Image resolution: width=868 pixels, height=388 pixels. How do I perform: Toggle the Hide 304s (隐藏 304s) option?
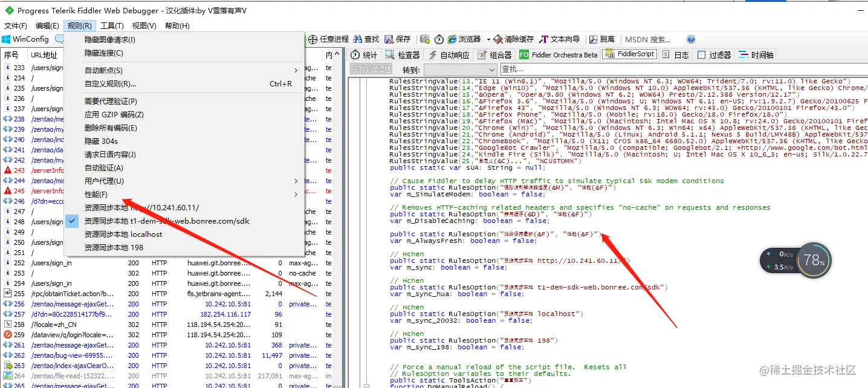click(x=184, y=141)
